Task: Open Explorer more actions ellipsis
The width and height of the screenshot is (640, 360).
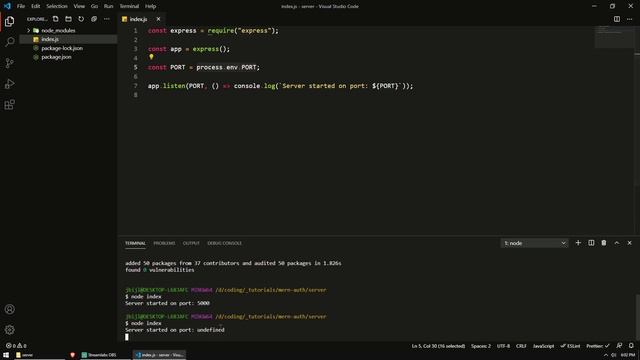Action: point(107,19)
